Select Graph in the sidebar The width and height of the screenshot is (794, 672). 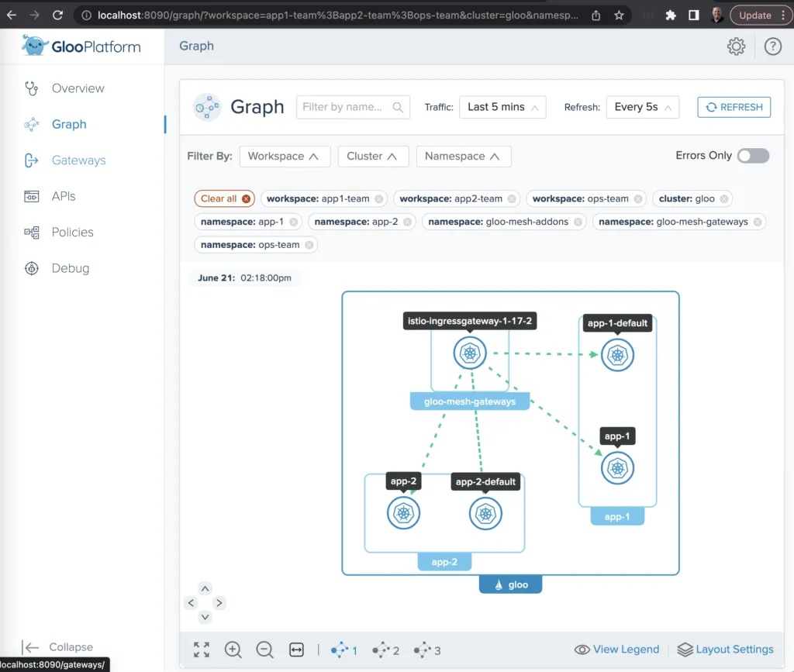pos(69,125)
